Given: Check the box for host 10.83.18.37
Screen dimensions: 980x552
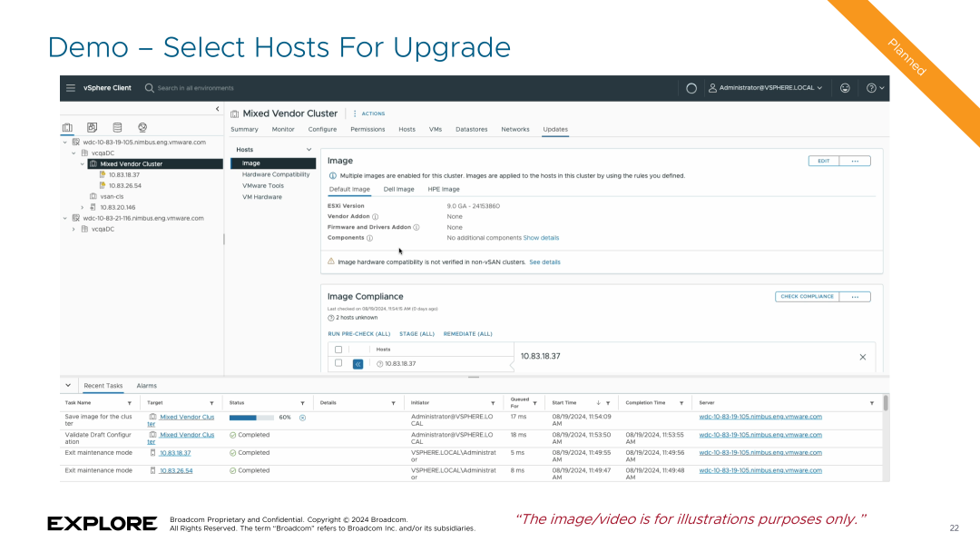Looking at the screenshot, I should coord(338,363).
